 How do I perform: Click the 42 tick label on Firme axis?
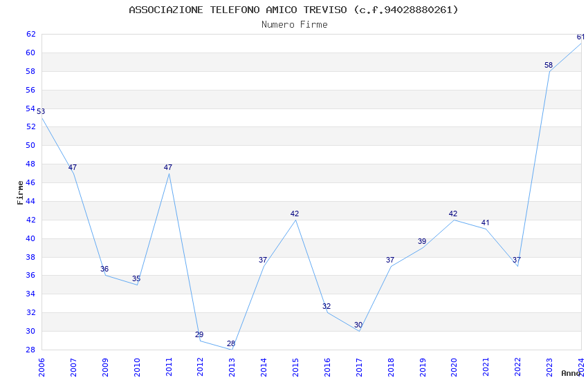coord(30,220)
